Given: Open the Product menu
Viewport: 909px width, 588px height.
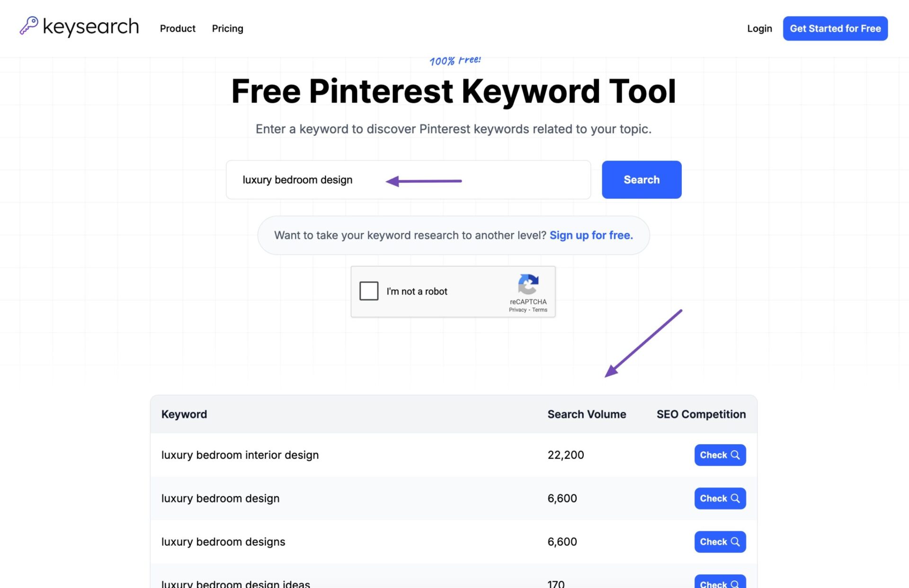Looking at the screenshot, I should pyautogui.click(x=178, y=28).
